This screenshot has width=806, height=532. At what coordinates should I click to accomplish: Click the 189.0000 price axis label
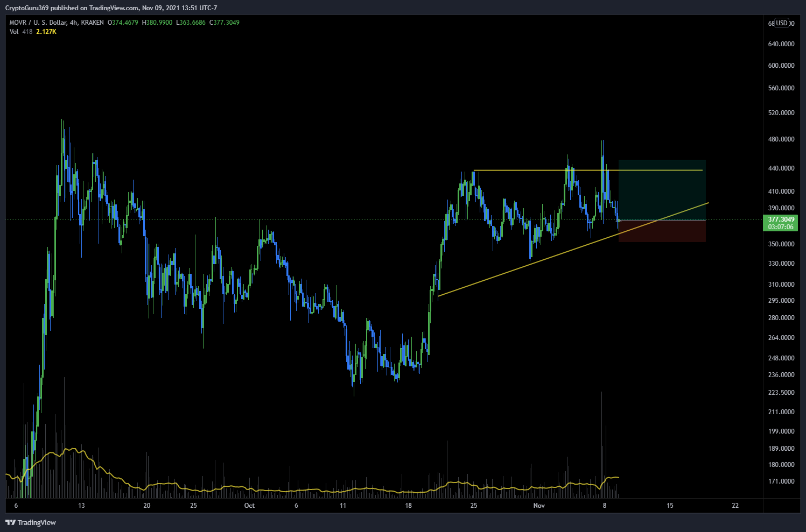click(781, 449)
